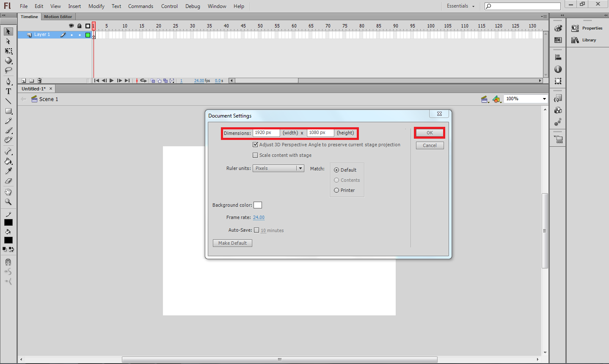Open the Modify menu
Viewport: 609px width, 364px height.
pos(96,6)
